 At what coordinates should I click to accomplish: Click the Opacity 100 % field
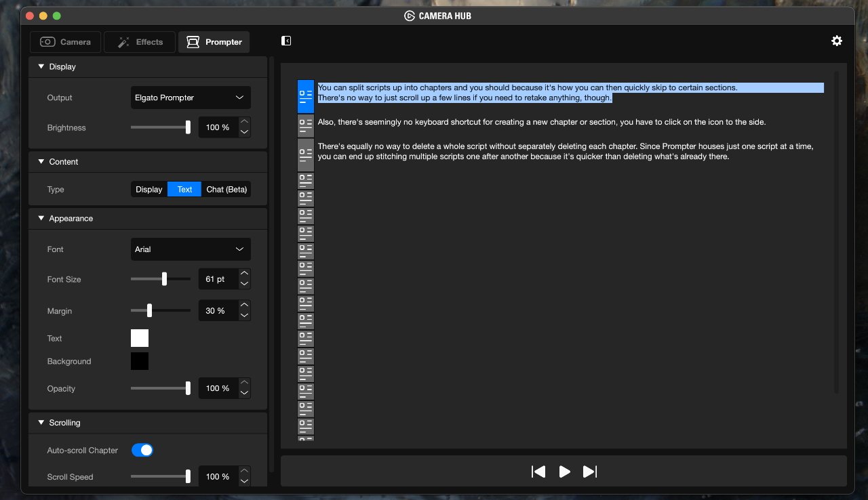[218, 388]
